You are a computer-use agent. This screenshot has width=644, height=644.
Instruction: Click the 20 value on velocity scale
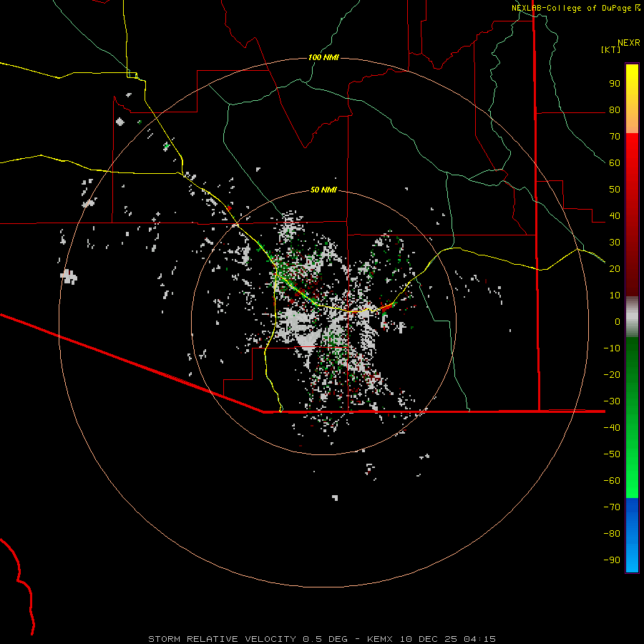coord(615,268)
